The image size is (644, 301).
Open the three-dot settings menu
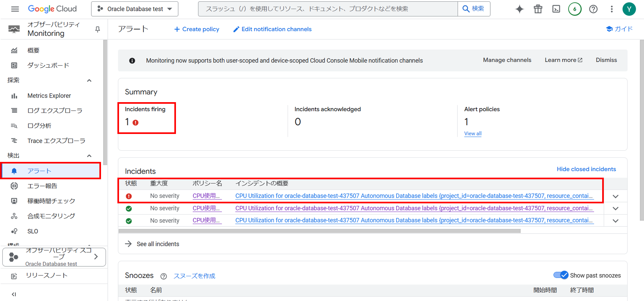click(612, 9)
